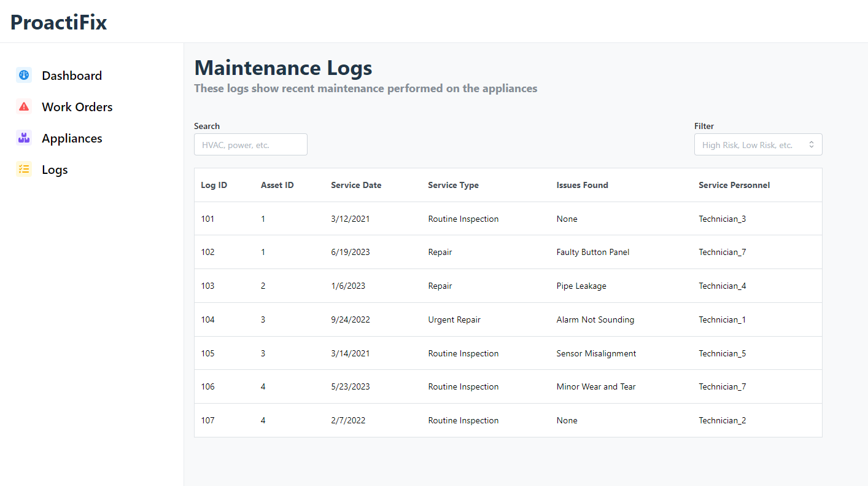Viewport: 868px width, 486px height.
Task: Click service date 3/12/2021
Action: coord(351,219)
